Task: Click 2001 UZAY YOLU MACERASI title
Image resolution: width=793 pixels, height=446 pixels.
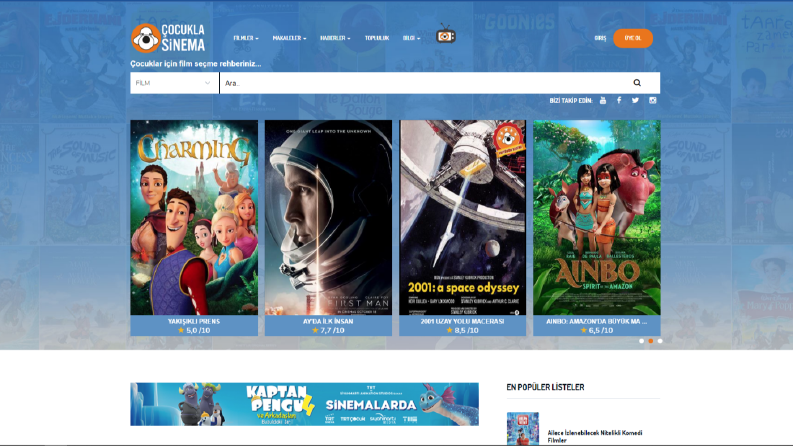Action: [462, 321]
